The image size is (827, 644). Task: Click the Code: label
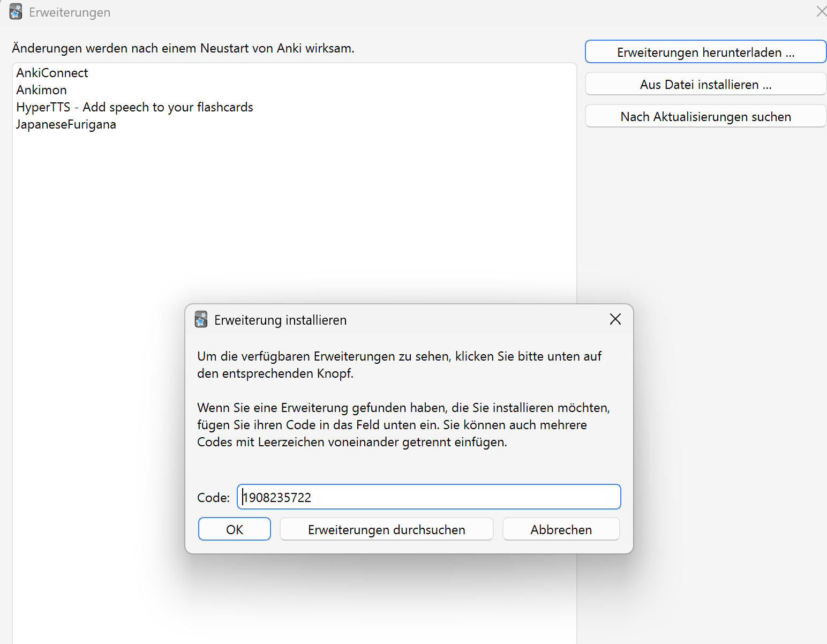213,497
